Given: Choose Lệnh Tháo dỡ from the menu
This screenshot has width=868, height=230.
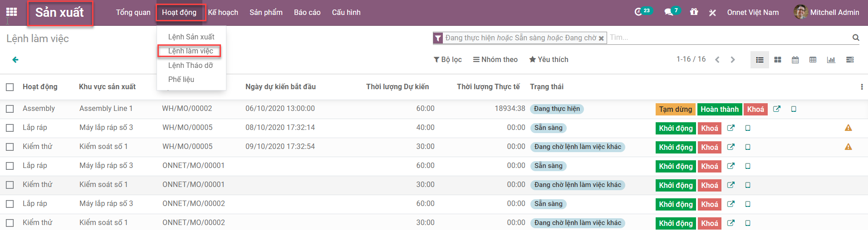Looking at the screenshot, I should 191,65.
